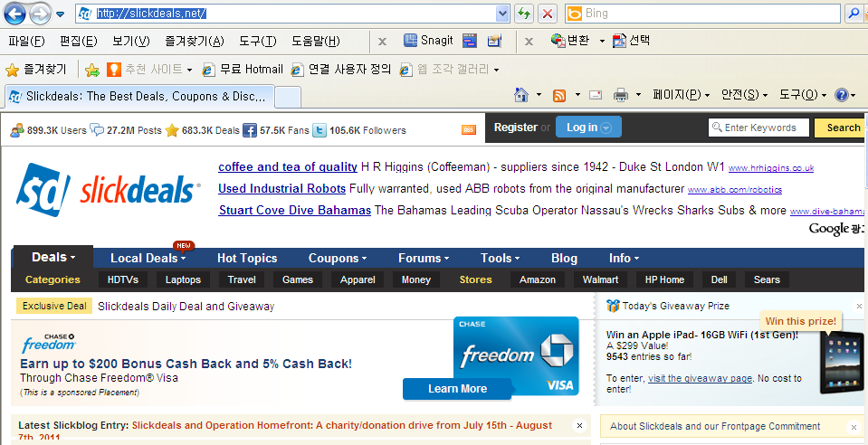Click the Home page icon

pyautogui.click(x=521, y=95)
